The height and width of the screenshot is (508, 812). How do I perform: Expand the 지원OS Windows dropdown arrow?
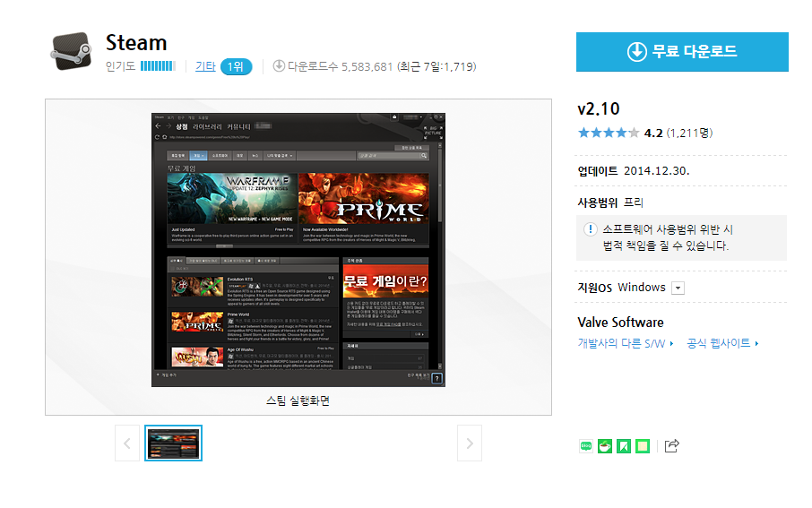point(678,288)
